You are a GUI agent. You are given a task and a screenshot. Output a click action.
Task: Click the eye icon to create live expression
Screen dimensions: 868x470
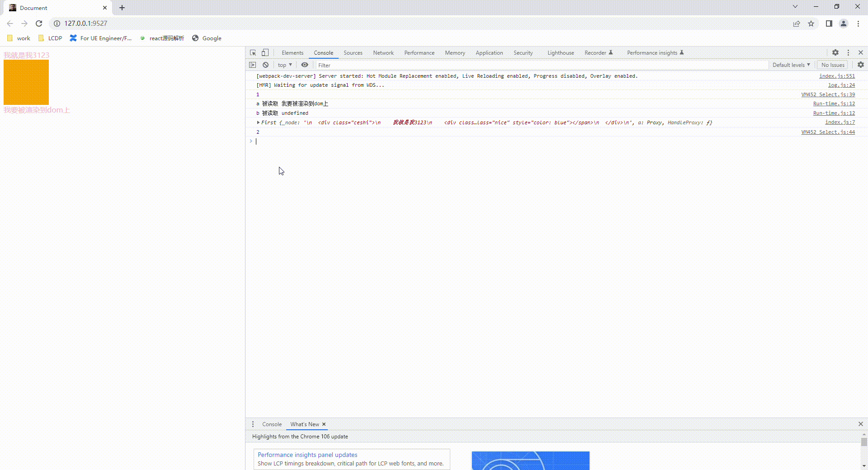tap(305, 65)
